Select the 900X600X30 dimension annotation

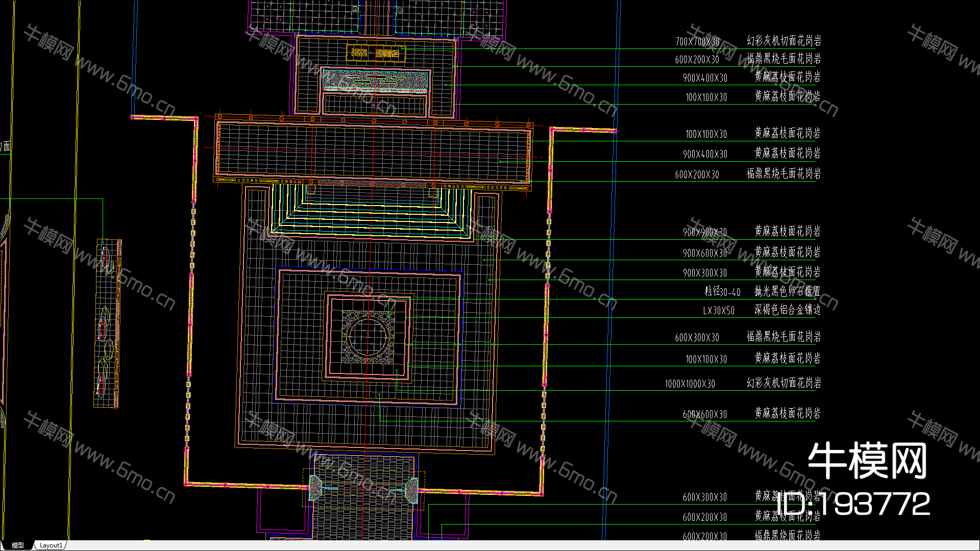(x=704, y=253)
